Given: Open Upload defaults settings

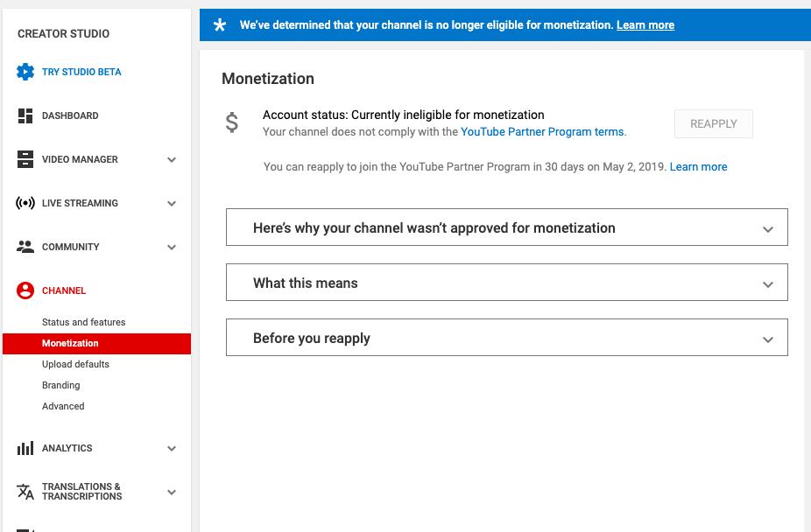Looking at the screenshot, I should click(x=75, y=364).
